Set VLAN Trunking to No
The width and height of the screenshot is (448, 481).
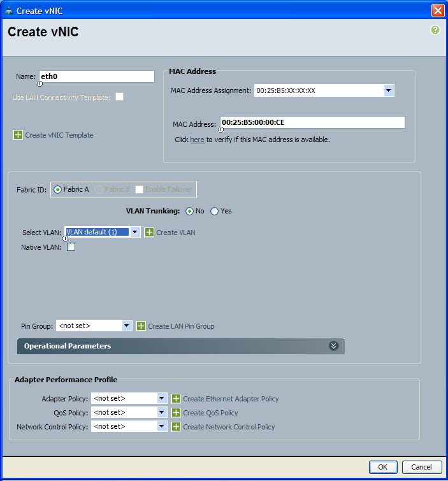[189, 211]
